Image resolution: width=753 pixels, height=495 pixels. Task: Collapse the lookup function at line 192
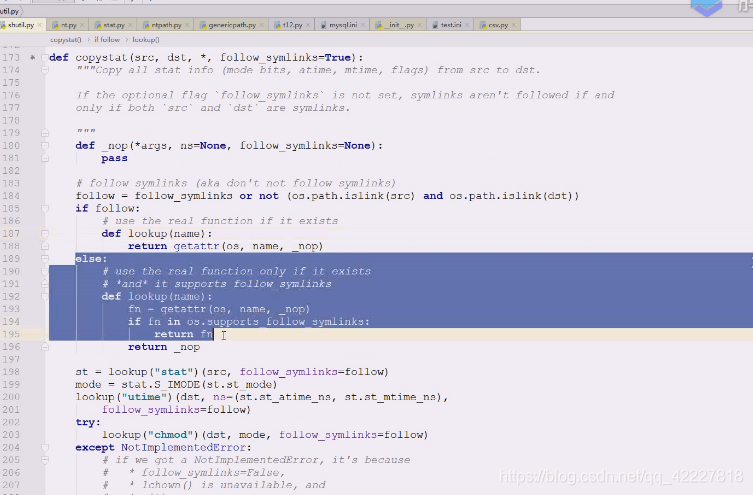(45, 296)
